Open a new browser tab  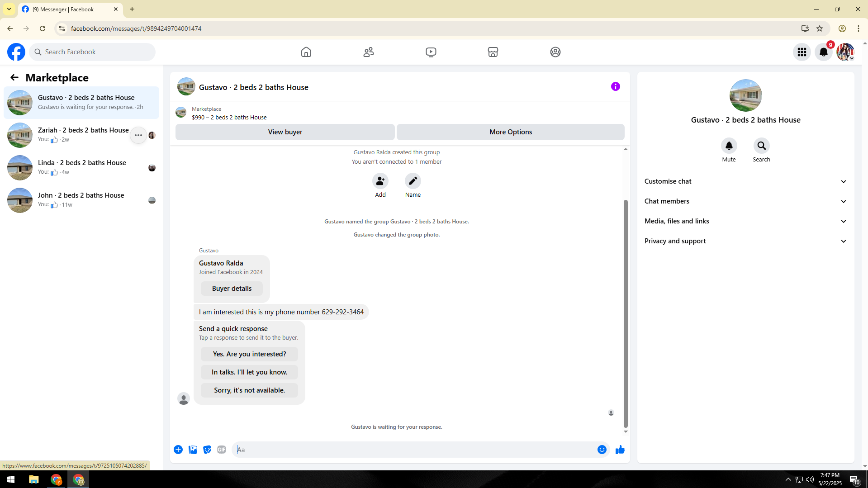132,9
